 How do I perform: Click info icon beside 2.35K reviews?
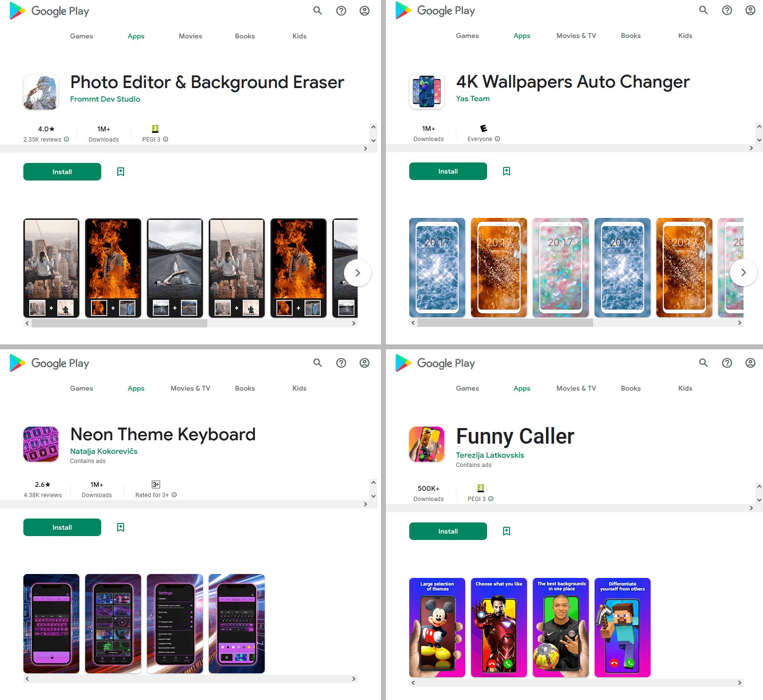[67, 139]
